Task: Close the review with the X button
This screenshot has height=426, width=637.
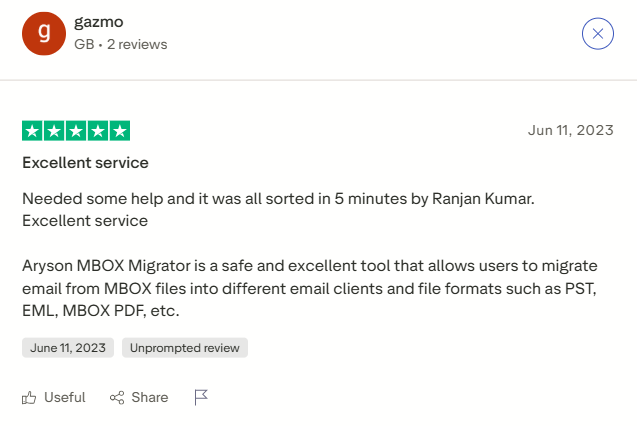Action: [597, 34]
